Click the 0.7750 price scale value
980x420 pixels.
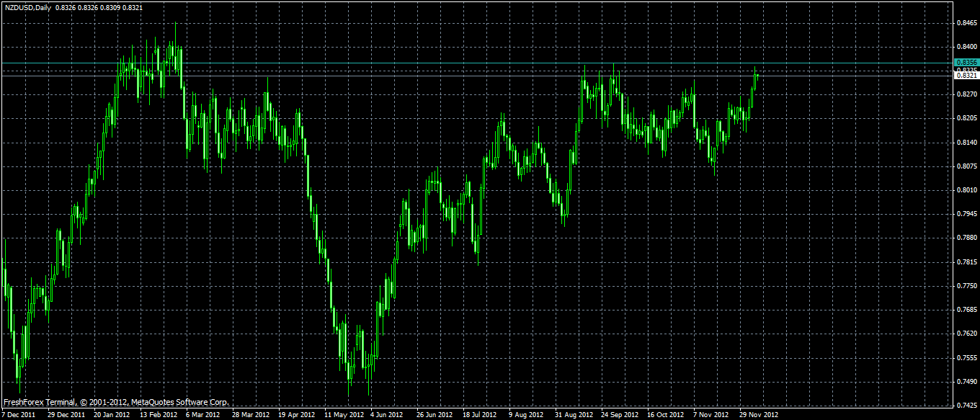[x=966, y=286]
